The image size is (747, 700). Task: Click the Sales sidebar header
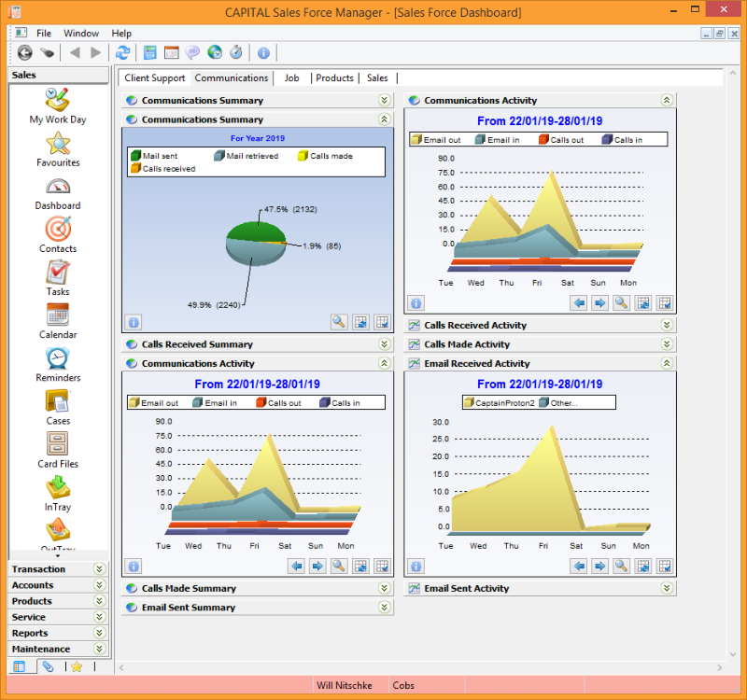(59, 76)
